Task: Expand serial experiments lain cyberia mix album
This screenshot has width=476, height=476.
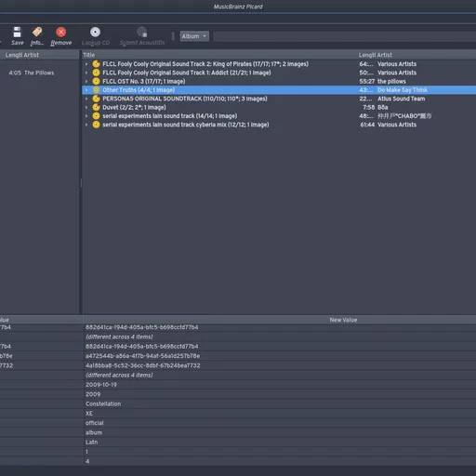Action: 86,125
